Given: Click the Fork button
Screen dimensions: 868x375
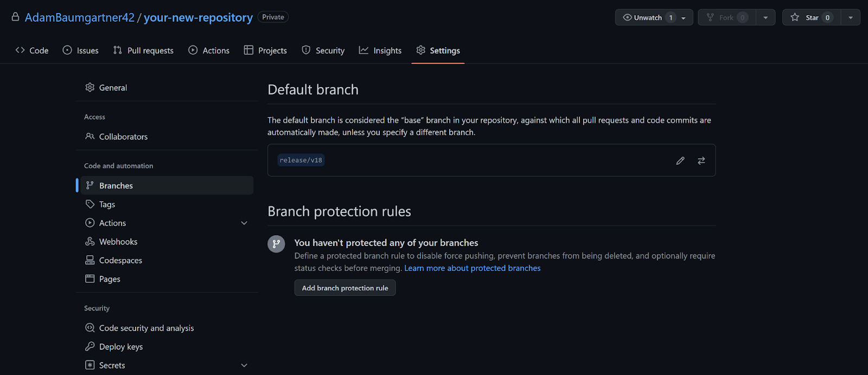Looking at the screenshot, I should [x=727, y=17].
